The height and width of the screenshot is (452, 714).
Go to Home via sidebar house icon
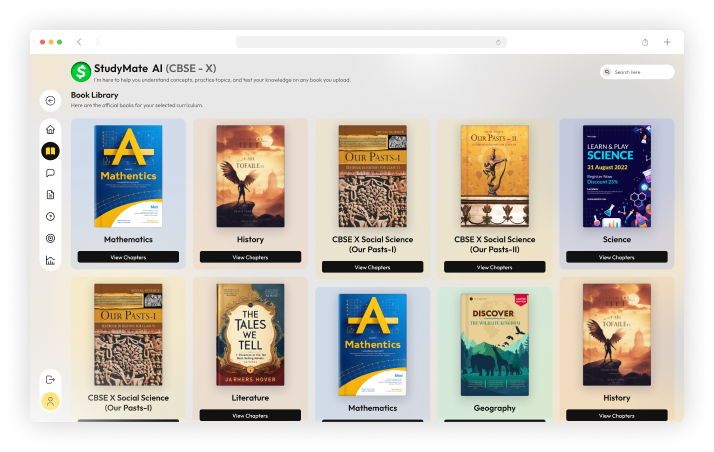pyautogui.click(x=51, y=130)
